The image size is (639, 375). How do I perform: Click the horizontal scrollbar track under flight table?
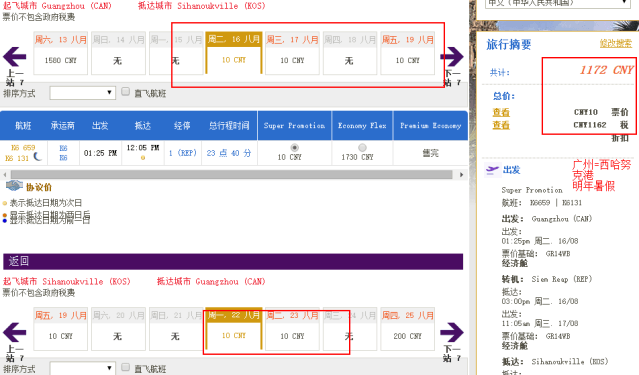tap(232, 174)
